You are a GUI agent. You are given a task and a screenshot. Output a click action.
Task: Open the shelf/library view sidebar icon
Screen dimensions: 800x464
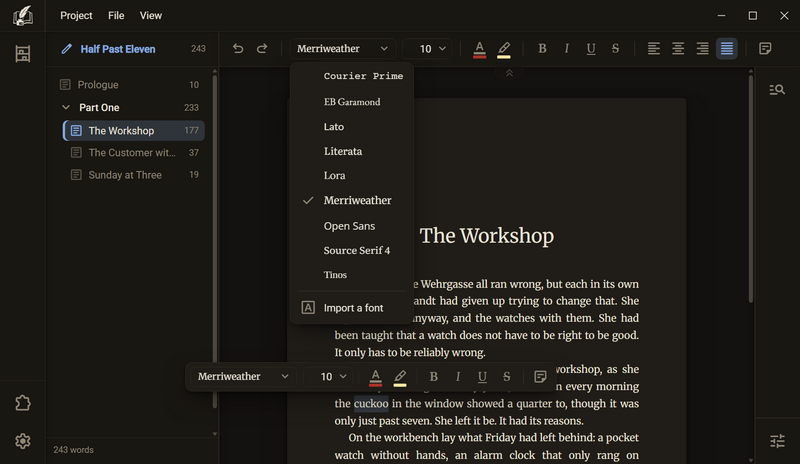[22, 54]
